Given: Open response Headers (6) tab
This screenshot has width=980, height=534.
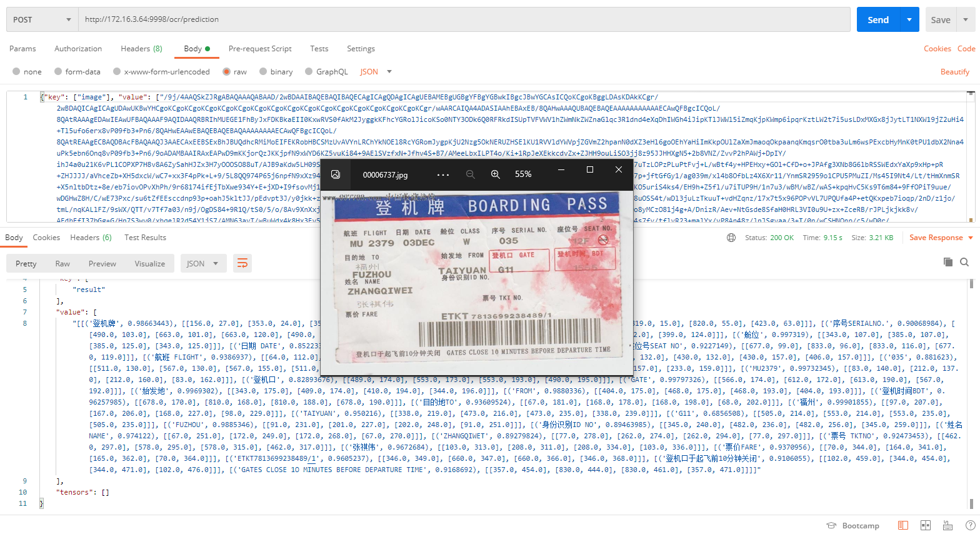Looking at the screenshot, I should 91,238.
